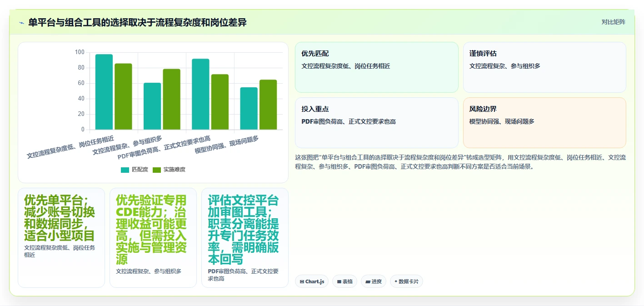This screenshot has width=644, height=306.
Task: Click the 100 tick on the y-axis
Action: click(x=80, y=52)
